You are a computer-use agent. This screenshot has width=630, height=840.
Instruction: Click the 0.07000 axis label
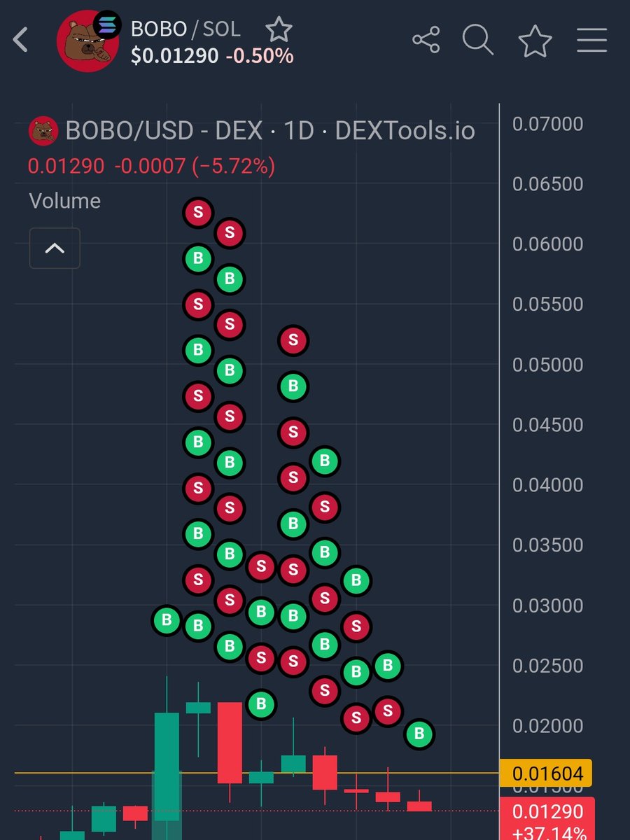coord(548,124)
